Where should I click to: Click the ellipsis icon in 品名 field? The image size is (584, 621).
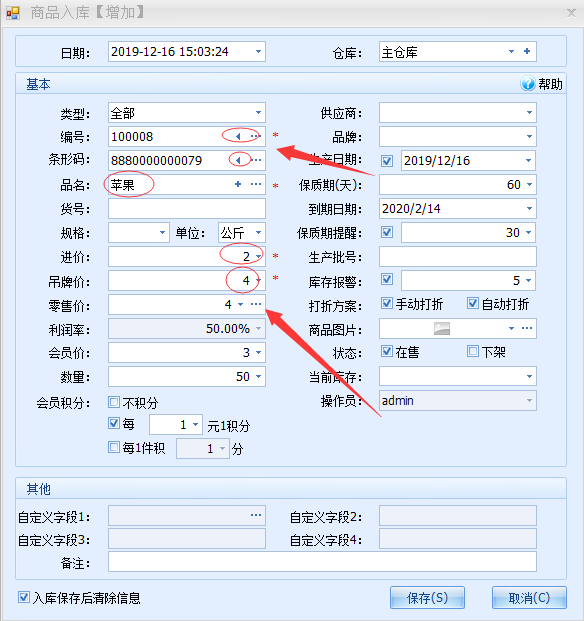pos(256,184)
